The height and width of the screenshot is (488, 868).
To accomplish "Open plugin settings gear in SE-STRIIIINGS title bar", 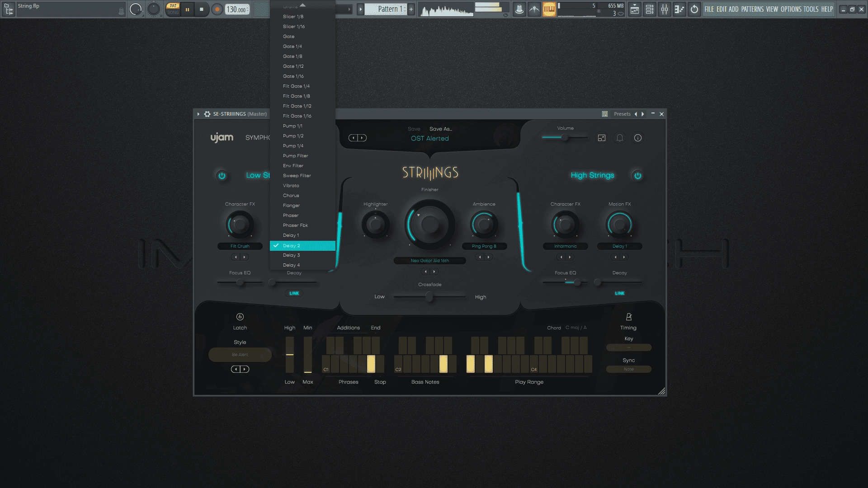I will pyautogui.click(x=207, y=114).
